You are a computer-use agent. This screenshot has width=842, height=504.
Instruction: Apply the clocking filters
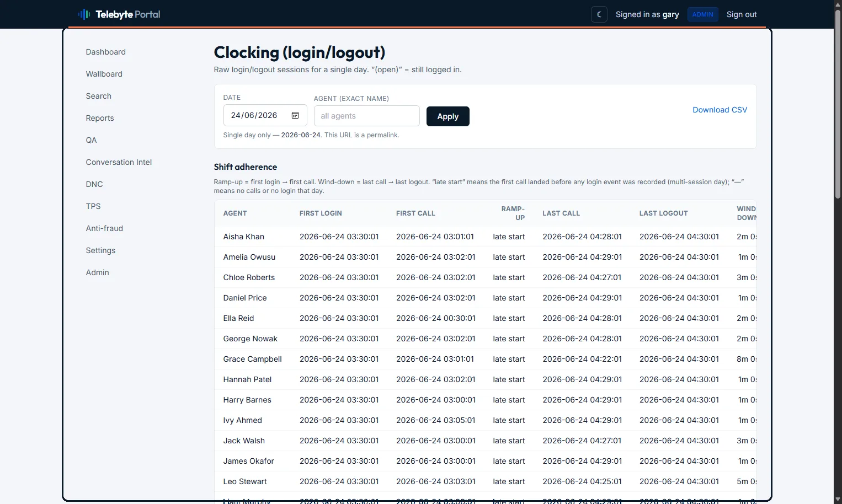tap(448, 116)
